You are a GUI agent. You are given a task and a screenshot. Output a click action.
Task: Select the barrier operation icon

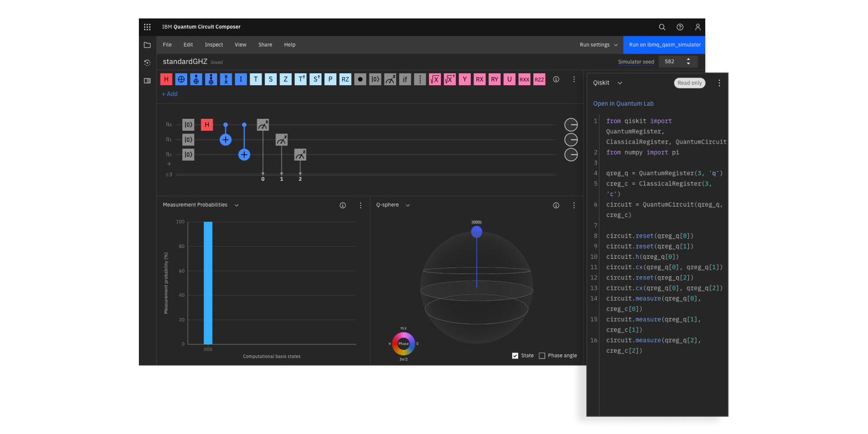(x=420, y=79)
